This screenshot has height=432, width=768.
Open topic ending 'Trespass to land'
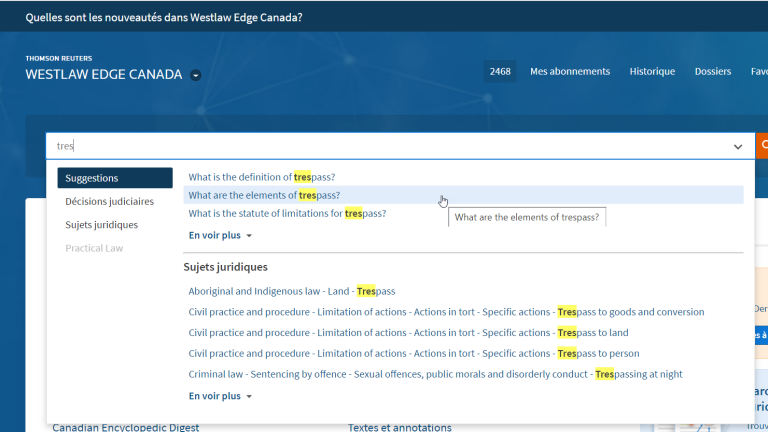coord(408,333)
